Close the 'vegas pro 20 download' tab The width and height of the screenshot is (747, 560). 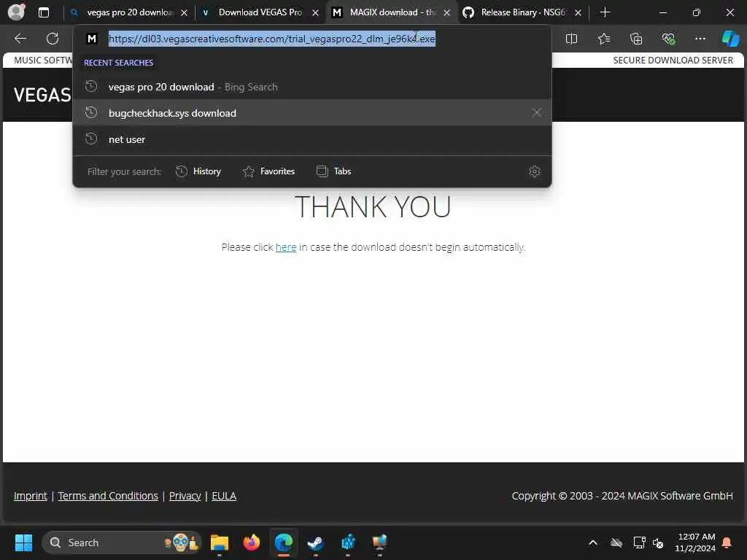point(184,13)
